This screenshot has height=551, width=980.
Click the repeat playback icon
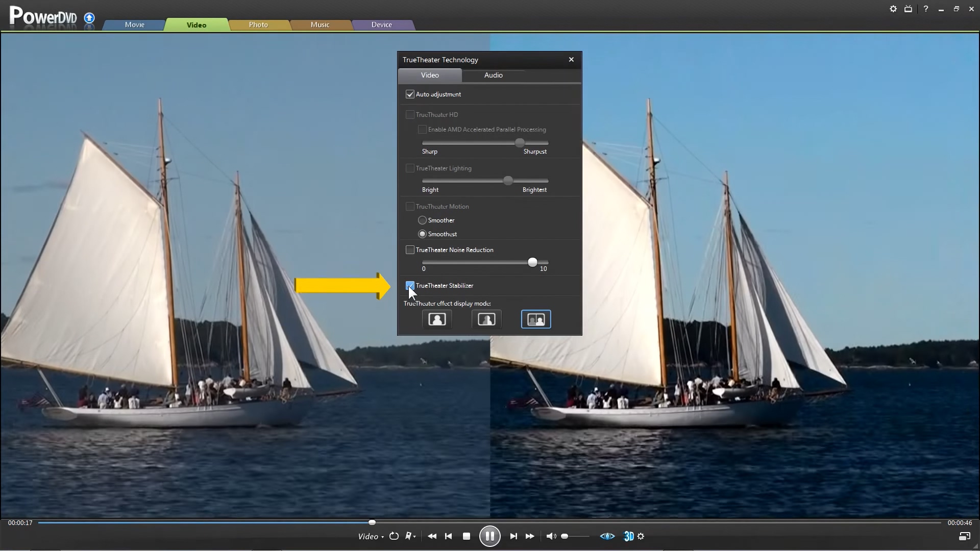click(394, 536)
